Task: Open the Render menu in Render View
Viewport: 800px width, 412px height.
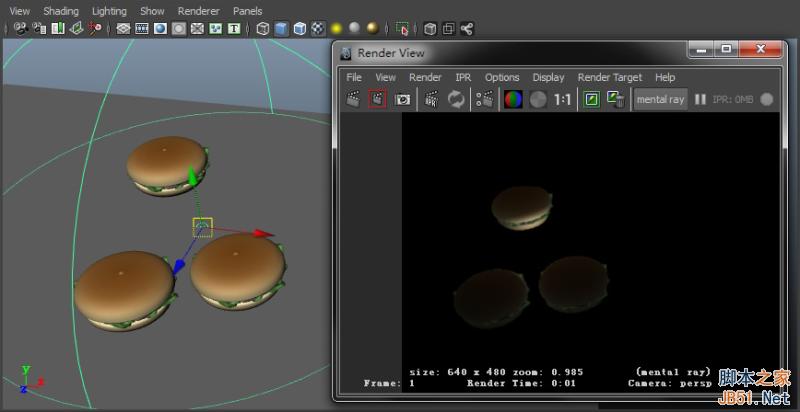Action: 425,78
